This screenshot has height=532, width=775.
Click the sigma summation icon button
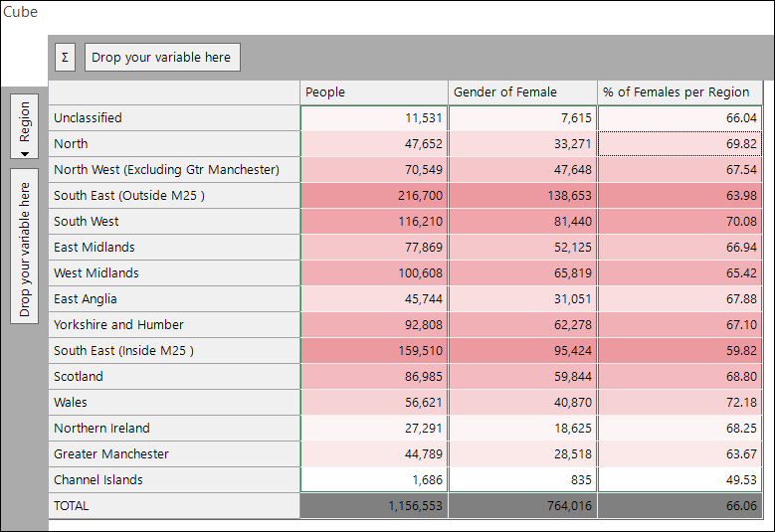coord(65,58)
